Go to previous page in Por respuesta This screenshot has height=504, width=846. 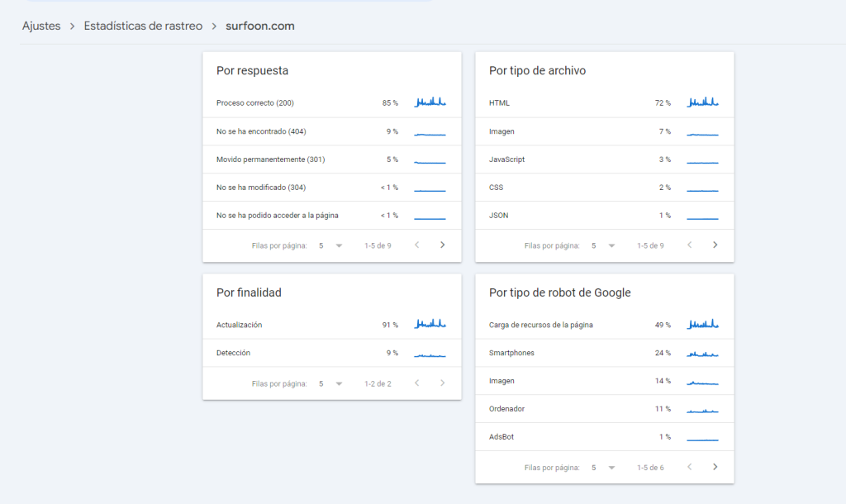[x=416, y=245]
